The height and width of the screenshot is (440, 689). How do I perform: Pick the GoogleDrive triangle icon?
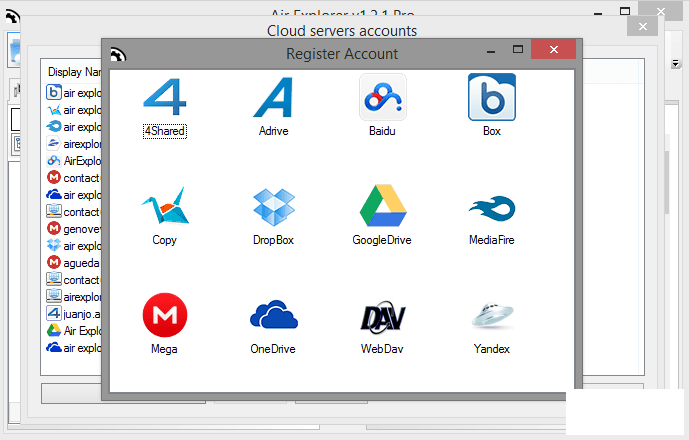(x=383, y=205)
